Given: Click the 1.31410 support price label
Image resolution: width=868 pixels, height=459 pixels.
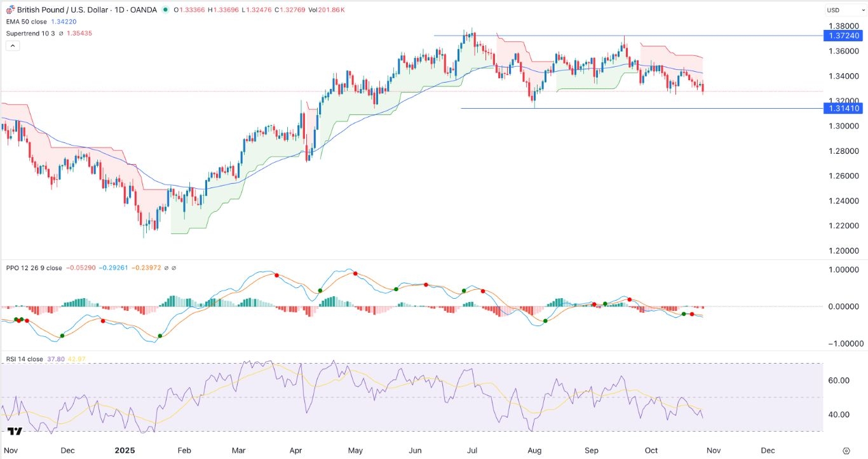Looking at the screenshot, I should 844,108.
